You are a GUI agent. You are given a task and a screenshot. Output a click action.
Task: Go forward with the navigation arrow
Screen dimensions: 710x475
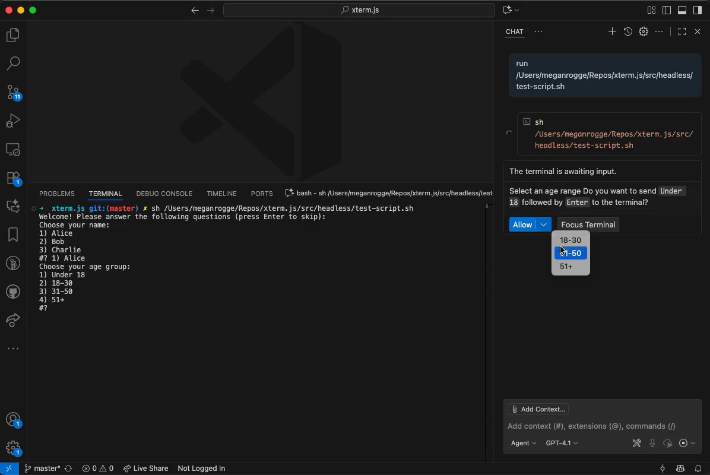(x=211, y=10)
